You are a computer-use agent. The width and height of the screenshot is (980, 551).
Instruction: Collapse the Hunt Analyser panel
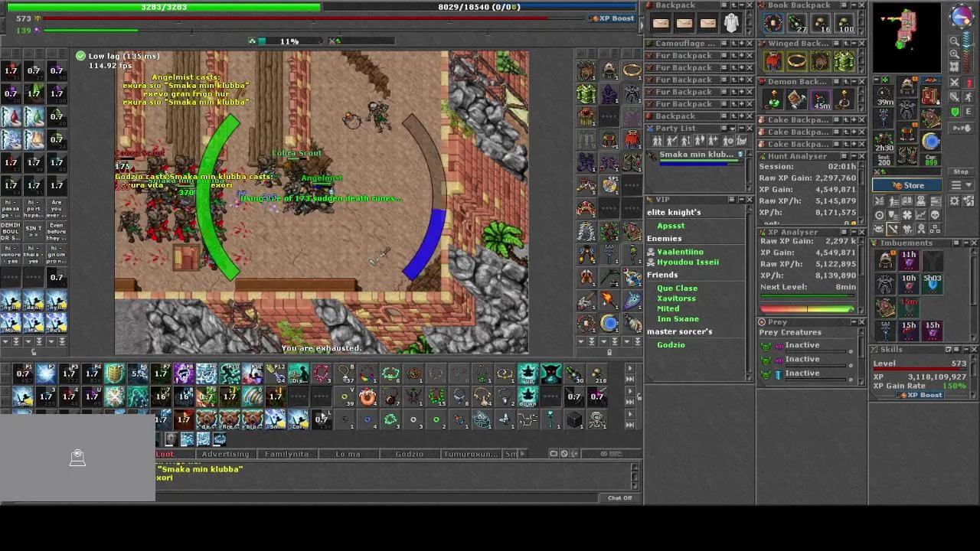854,156
